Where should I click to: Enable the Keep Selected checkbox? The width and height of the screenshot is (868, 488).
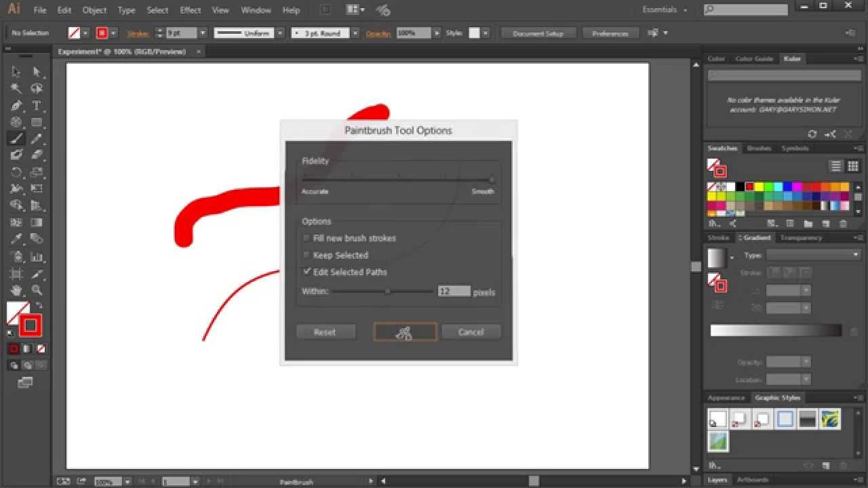307,255
